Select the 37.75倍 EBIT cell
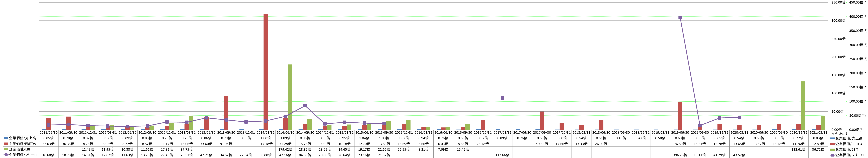 click(x=187, y=149)
